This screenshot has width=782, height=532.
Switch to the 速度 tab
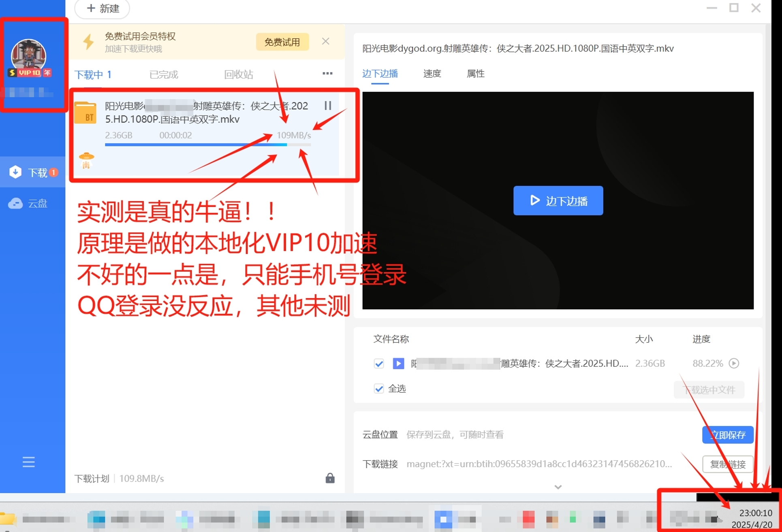pos(431,74)
